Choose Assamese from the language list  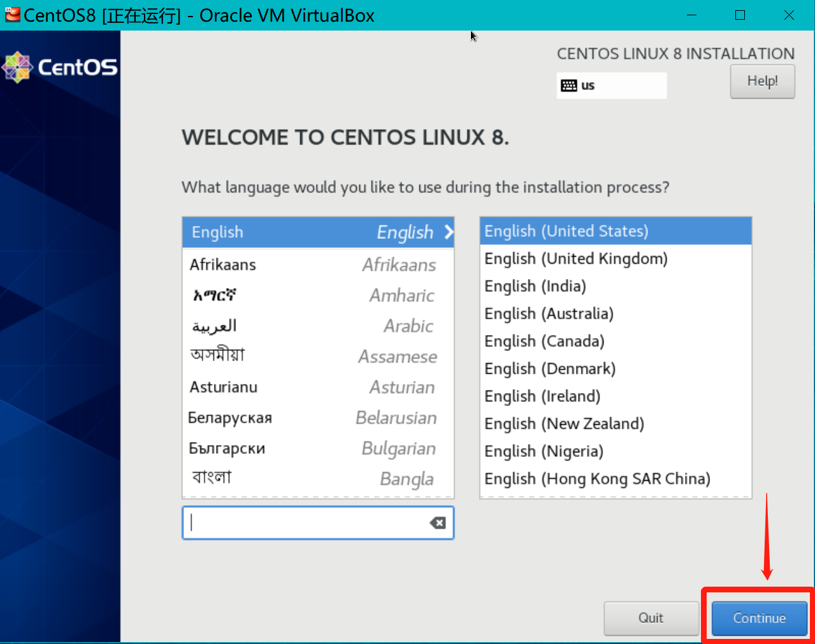coord(318,356)
